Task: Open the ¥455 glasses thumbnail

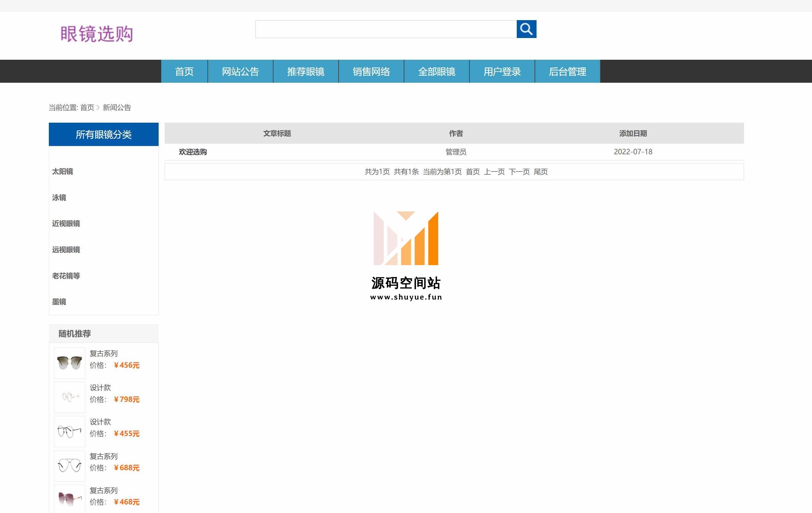Action: click(x=70, y=432)
